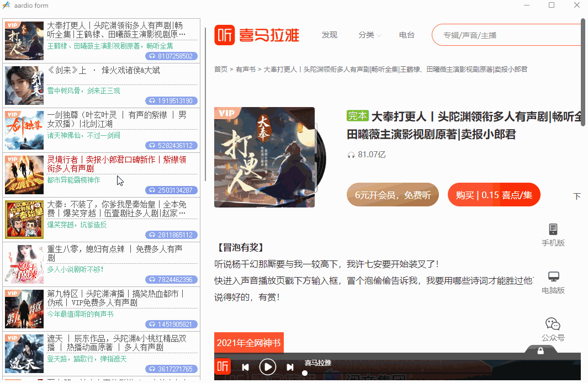The height and width of the screenshot is (383, 588).
Task: Click the 剑来 cover thumbnail in the list
Action: pyautogui.click(x=24, y=86)
